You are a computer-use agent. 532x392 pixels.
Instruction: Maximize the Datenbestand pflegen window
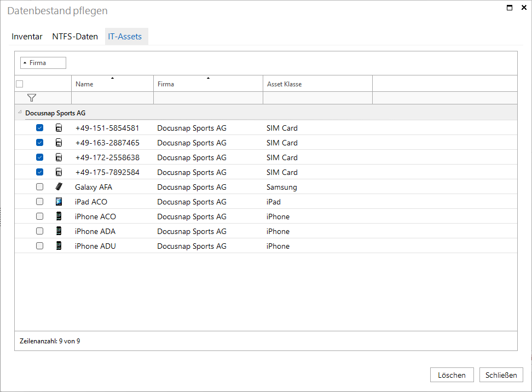tap(509, 8)
